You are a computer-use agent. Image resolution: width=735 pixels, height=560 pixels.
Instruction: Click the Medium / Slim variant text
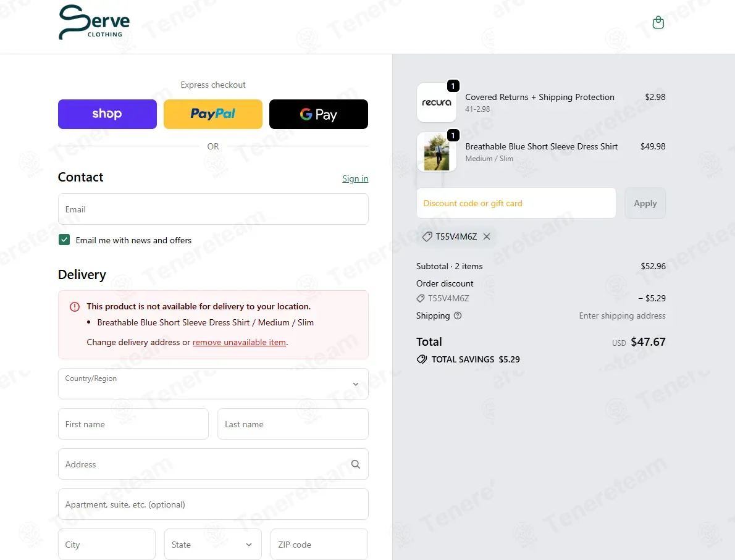[x=489, y=159]
